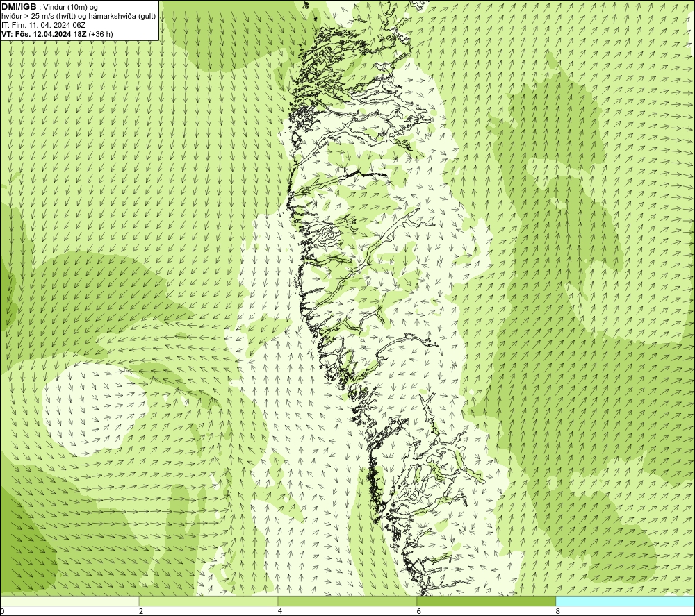This screenshot has width=695, height=616.
Task: Click the '4' colorbar tick label
Action: point(280,612)
